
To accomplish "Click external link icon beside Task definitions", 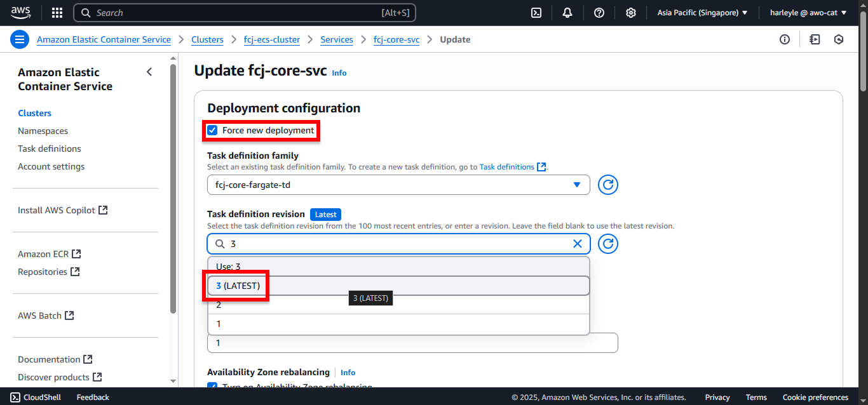I will [x=541, y=167].
